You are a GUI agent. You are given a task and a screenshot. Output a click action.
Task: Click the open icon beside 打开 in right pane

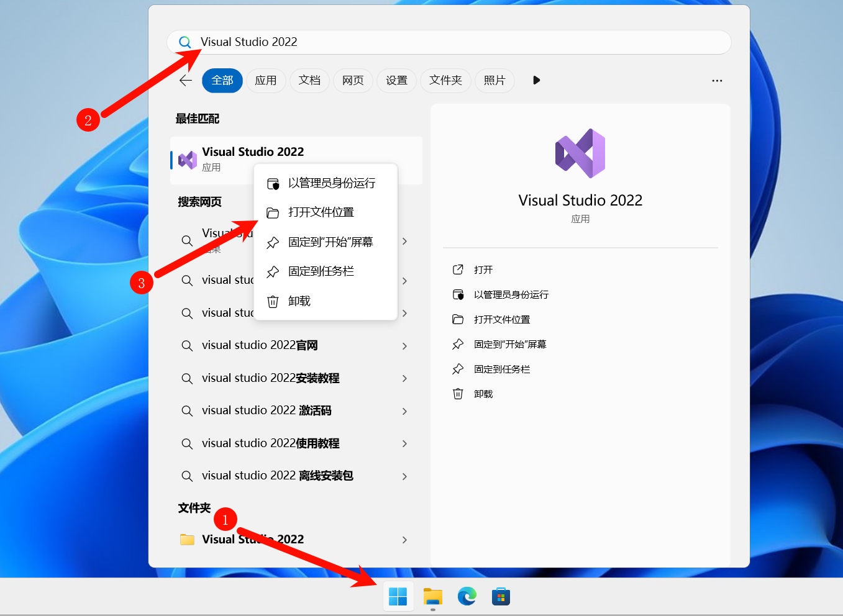click(458, 269)
